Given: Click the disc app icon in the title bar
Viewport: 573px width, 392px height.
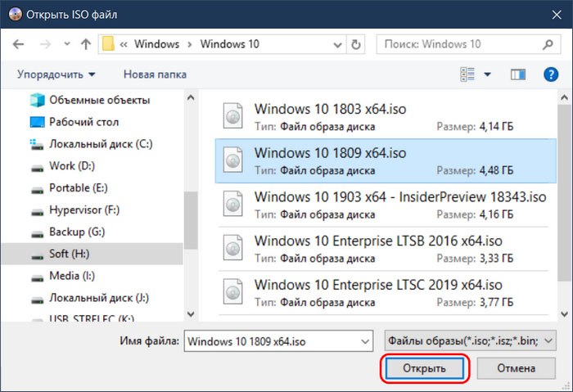Looking at the screenshot, I should click(15, 14).
